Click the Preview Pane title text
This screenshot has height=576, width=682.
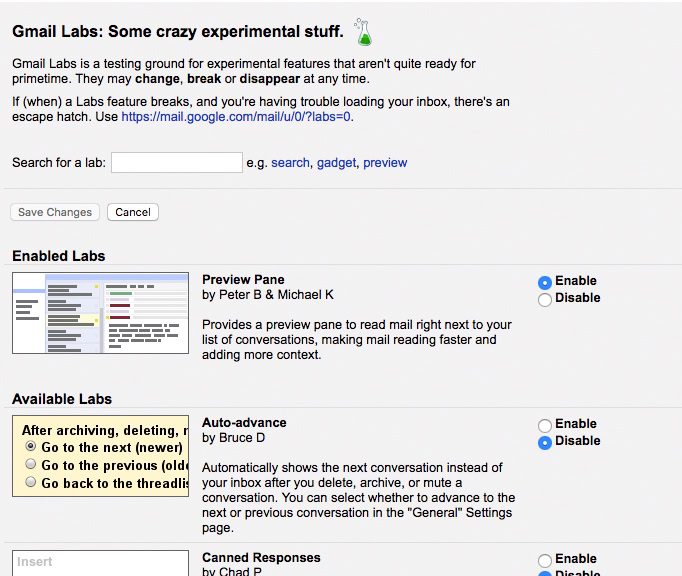tap(243, 280)
